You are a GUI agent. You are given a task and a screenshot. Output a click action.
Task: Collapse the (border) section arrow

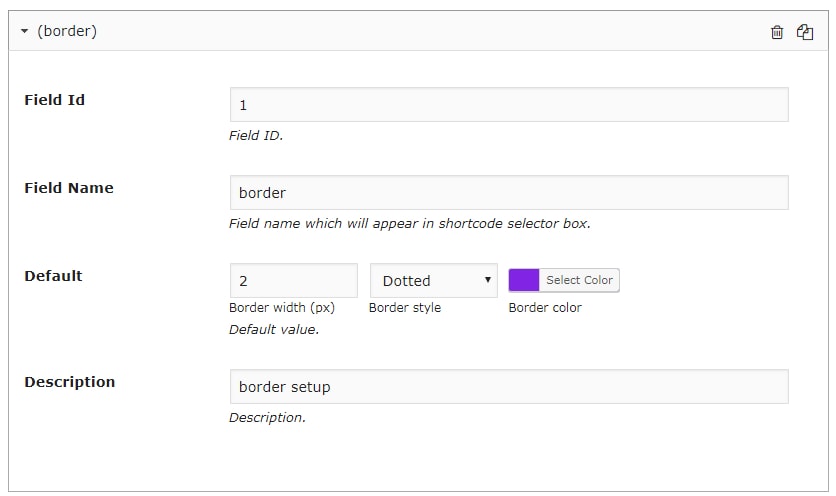point(24,32)
